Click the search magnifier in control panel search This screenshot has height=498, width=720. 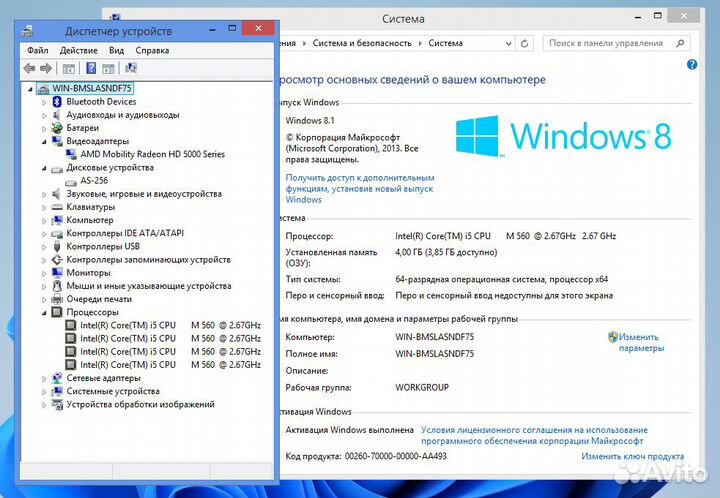(680, 43)
